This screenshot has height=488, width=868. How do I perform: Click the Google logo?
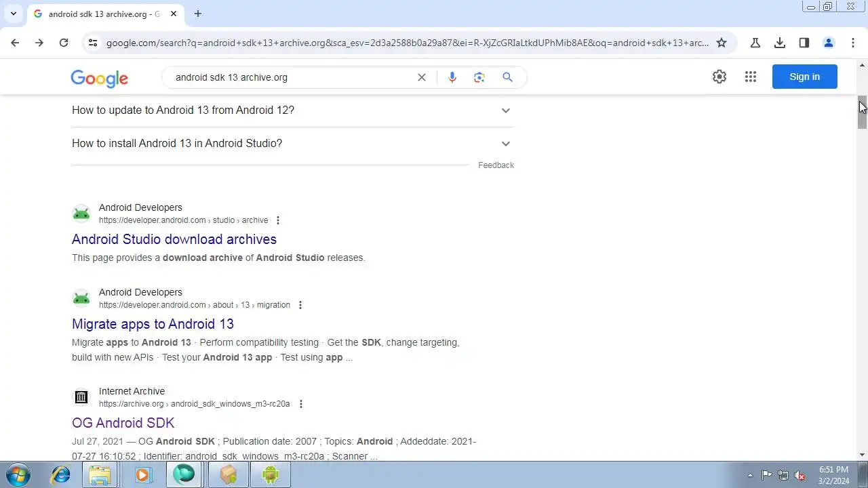99,79
